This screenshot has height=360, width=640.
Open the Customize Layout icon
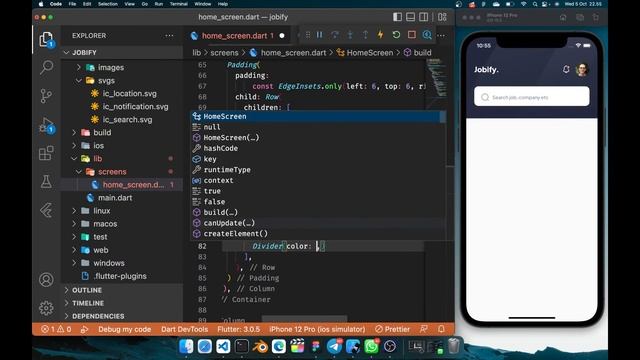442,17
